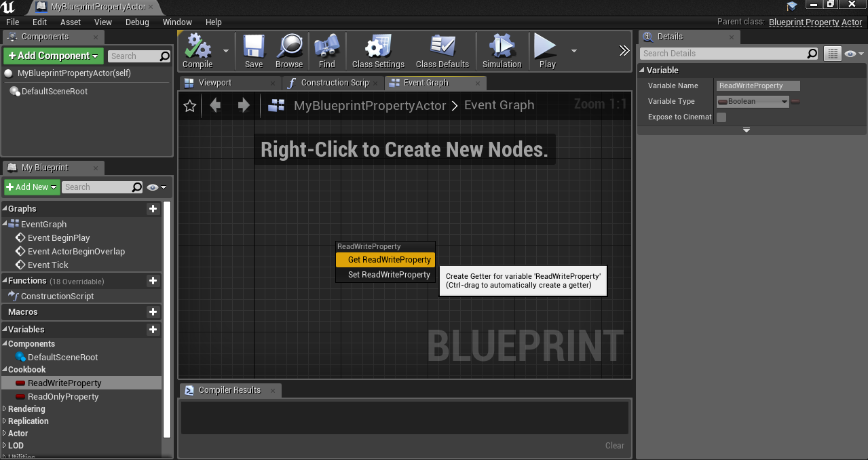This screenshot has width=868, height=460.
Task: Toggle the Details property matrix icon
Action: tap(832, 54)
